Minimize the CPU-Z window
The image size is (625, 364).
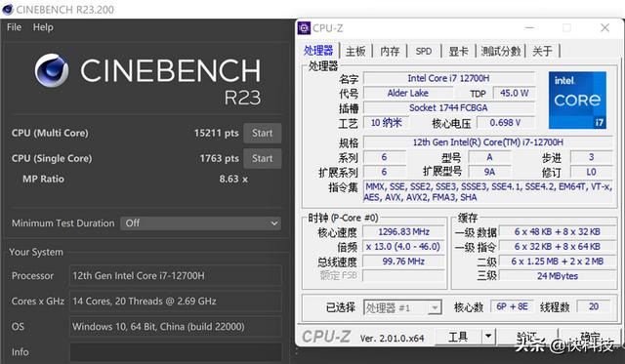pos(529,28)
